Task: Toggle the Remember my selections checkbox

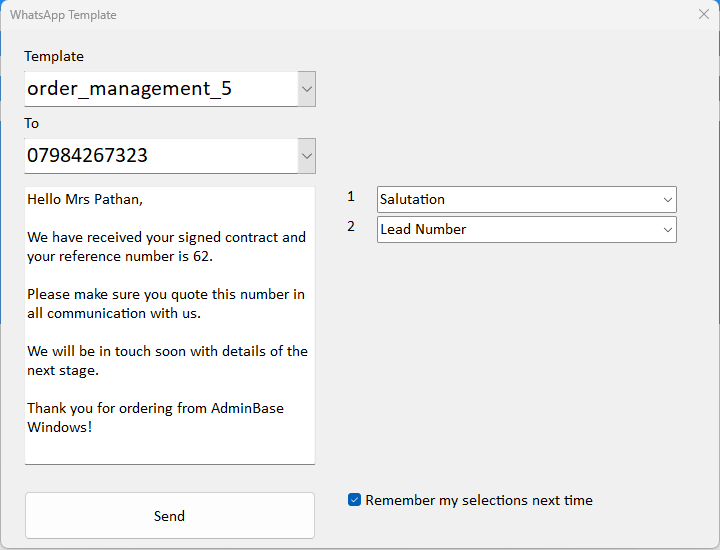Action: (354, 500)
